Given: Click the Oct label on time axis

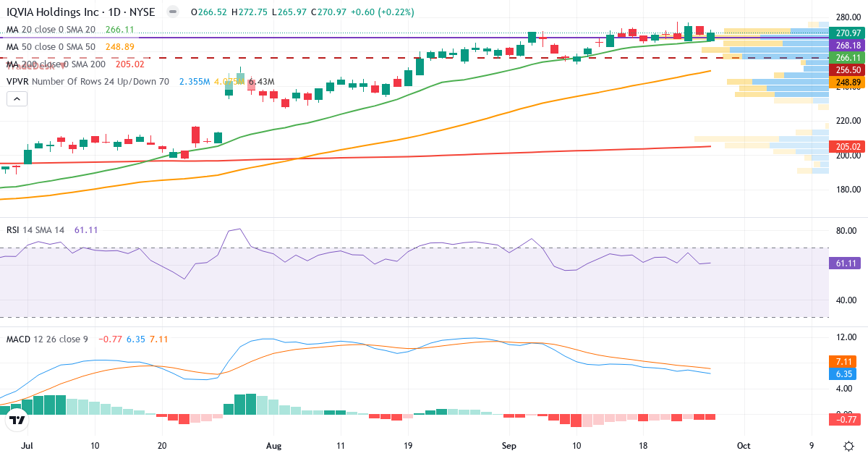Looking at the screenshot, I should click(742, 445).
